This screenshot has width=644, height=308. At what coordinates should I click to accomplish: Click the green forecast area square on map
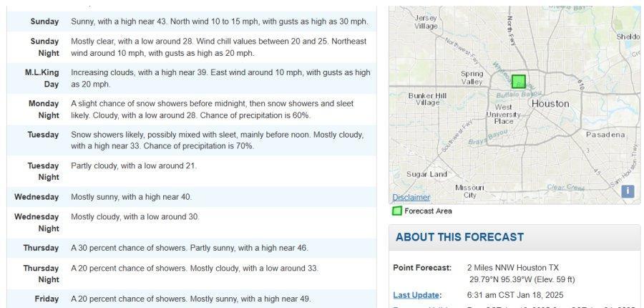tap(519, 82)
